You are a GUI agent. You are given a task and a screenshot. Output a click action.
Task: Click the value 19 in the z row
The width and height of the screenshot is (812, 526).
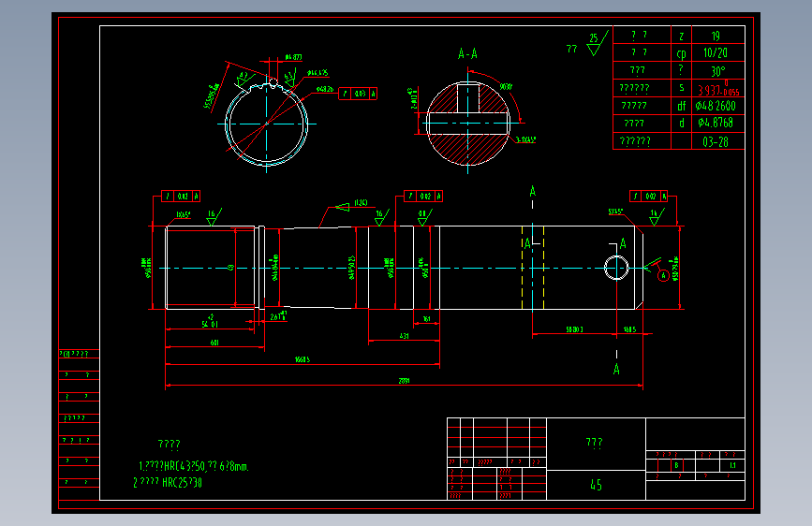pos(716,36)
